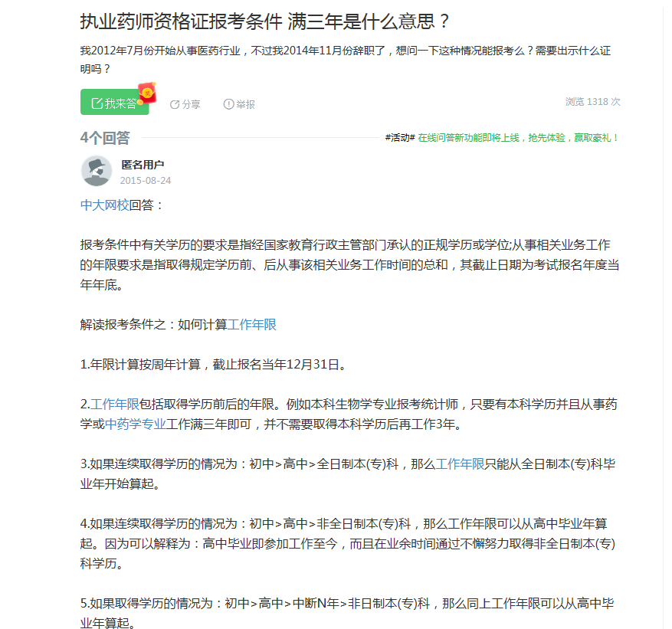The image size is (672, 629).
Task: Click the 工作年限 link in point 3
Action: [x=460, y=464]
